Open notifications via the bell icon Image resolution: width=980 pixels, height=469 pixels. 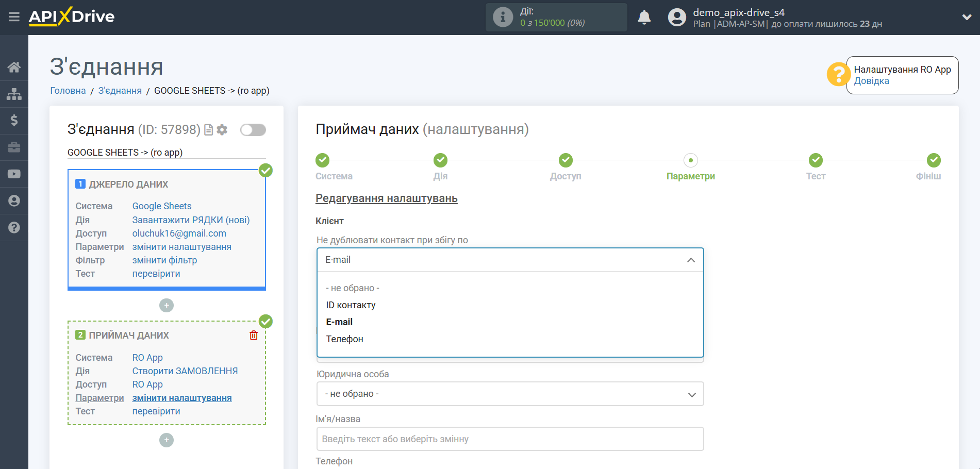click(x=644, y=17)
